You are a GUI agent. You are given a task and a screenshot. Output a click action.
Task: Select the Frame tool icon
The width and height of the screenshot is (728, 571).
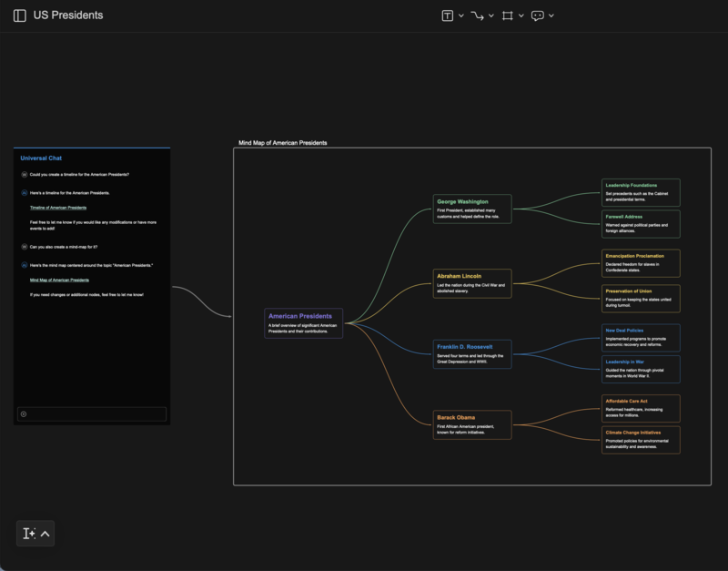click(508, 15)
